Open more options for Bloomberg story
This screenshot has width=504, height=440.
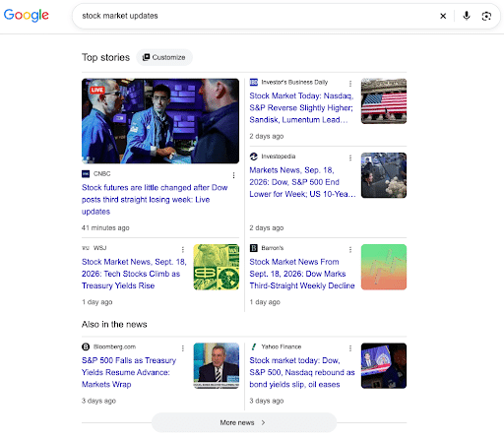pyautogui.click(x=183, y=348)
